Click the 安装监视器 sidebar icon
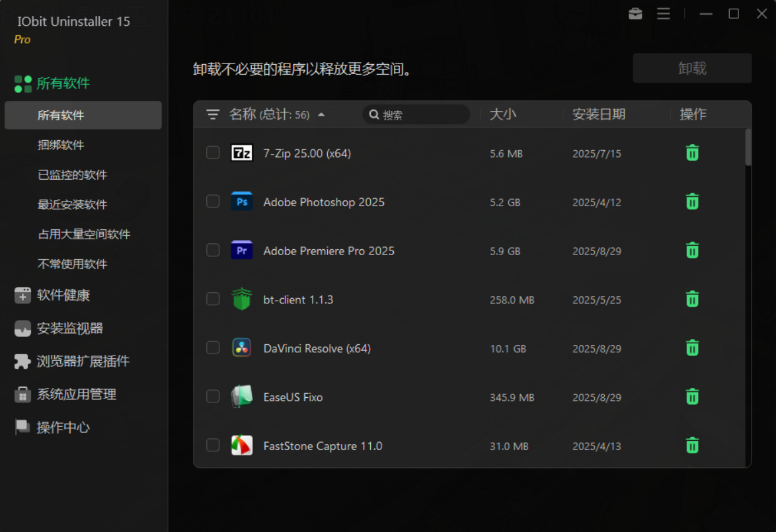The height and width of the screenshot is (532, 776). tap(22, 328)
